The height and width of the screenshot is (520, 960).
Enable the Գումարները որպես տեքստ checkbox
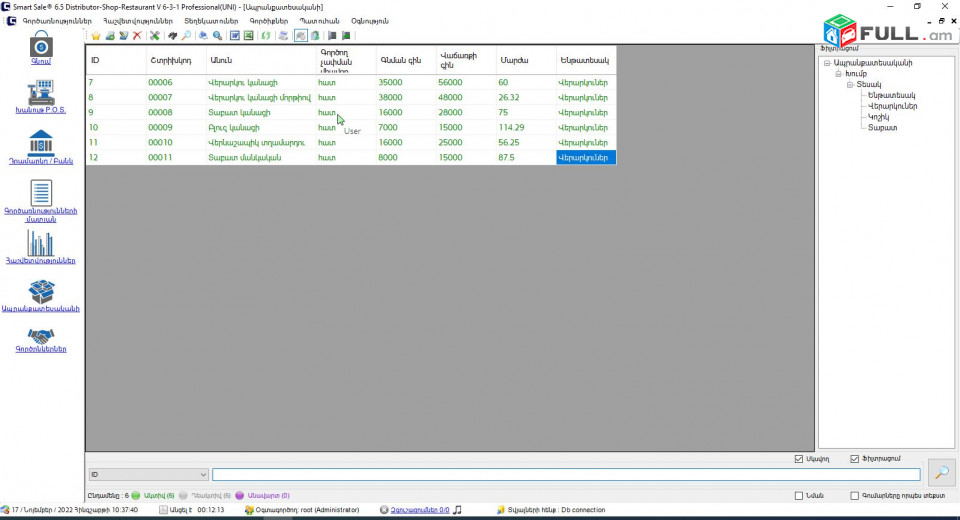855,496
